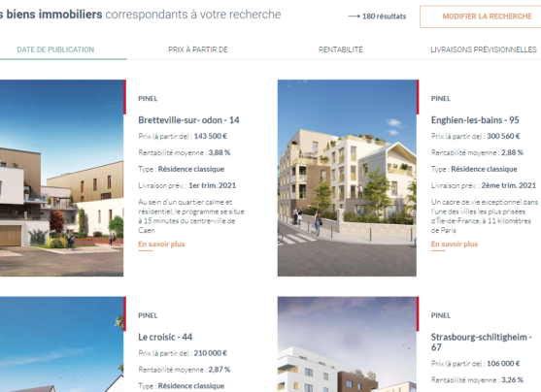Open Strasbourg-schiltigheim property image
Screen dimensions: 541x392
(x=347, y=344)
